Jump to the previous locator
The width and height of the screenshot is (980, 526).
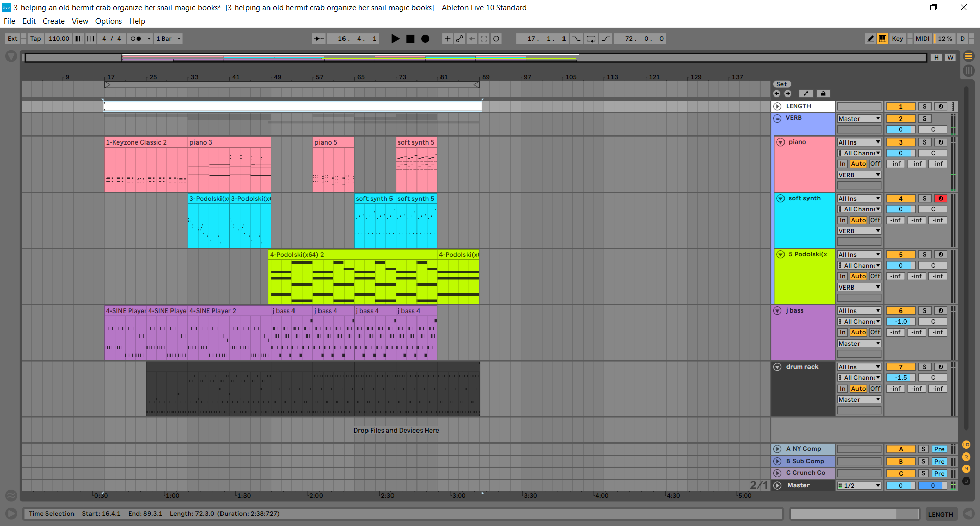(x=777, y=94)
